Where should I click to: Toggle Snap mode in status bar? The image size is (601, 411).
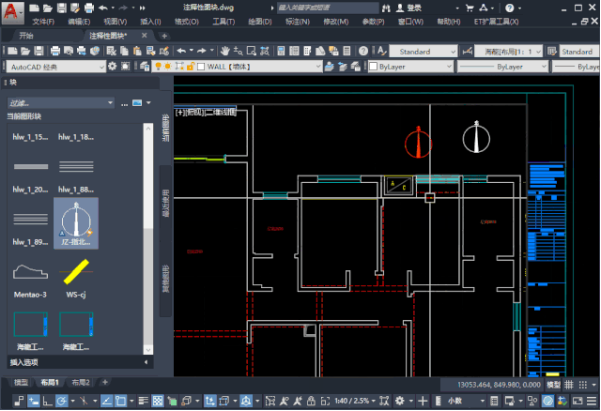[x=583, y=384]
